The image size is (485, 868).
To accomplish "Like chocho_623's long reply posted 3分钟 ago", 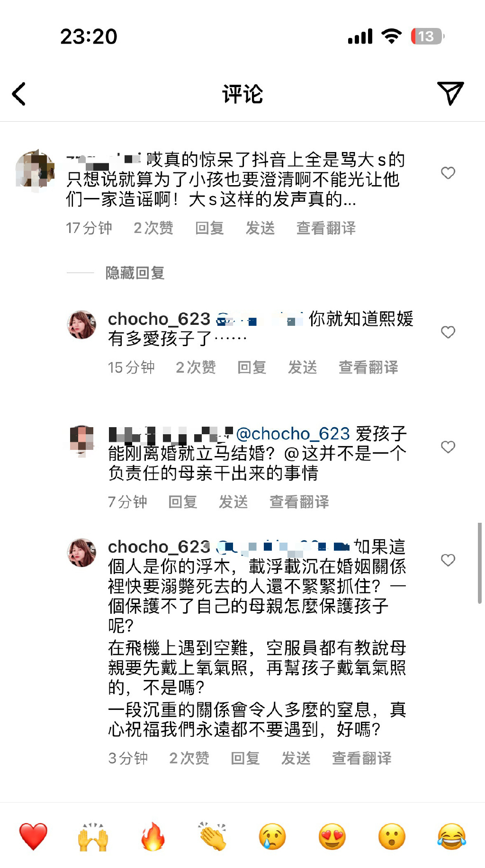I will 448,560.
